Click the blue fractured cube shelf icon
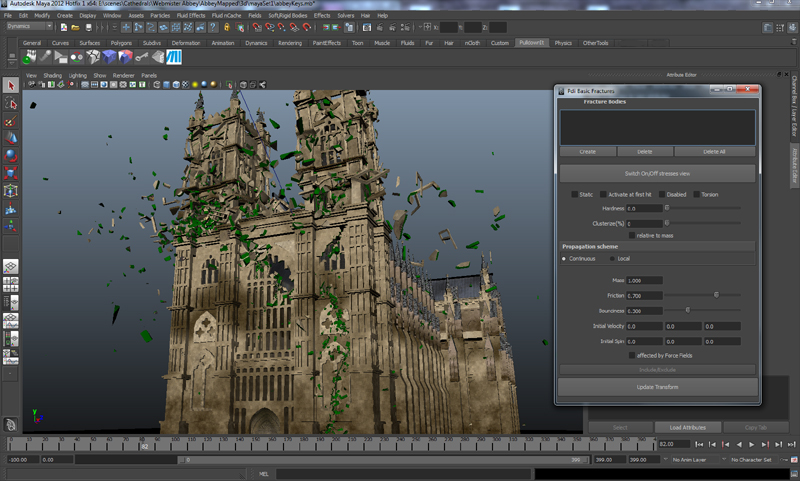This screenshot has width=800, height=481. [x=109, y=57]
